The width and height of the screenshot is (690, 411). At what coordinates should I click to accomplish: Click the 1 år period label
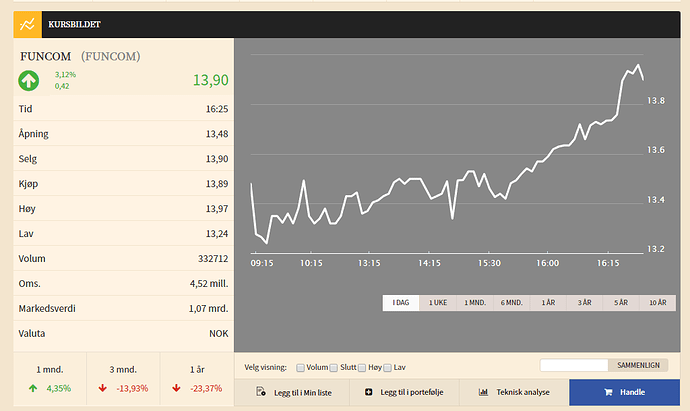[x=197, y=370]
